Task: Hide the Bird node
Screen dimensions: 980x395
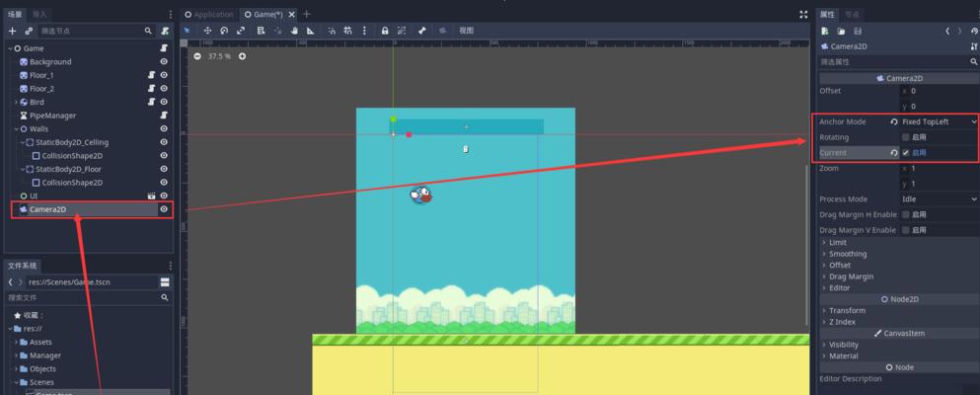Action: [165, 102]
